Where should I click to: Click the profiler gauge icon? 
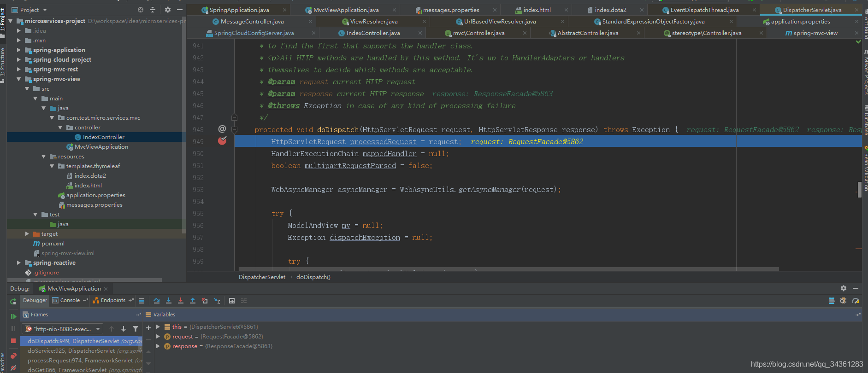[x=856, y=301]
